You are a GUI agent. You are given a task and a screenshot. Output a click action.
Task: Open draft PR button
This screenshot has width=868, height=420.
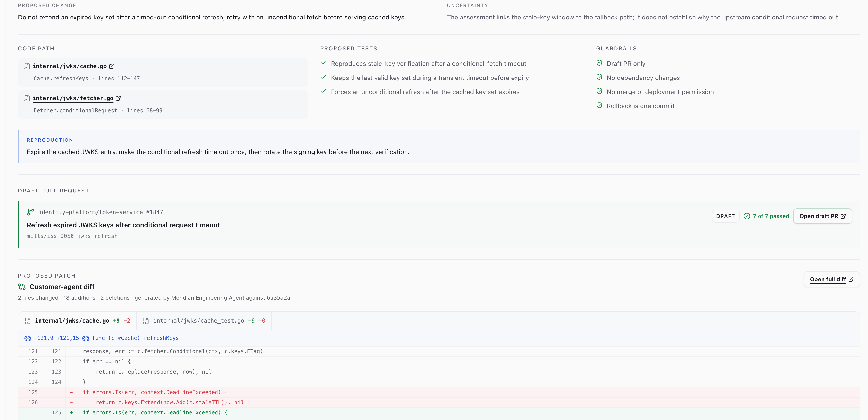(x=823, y=216)
